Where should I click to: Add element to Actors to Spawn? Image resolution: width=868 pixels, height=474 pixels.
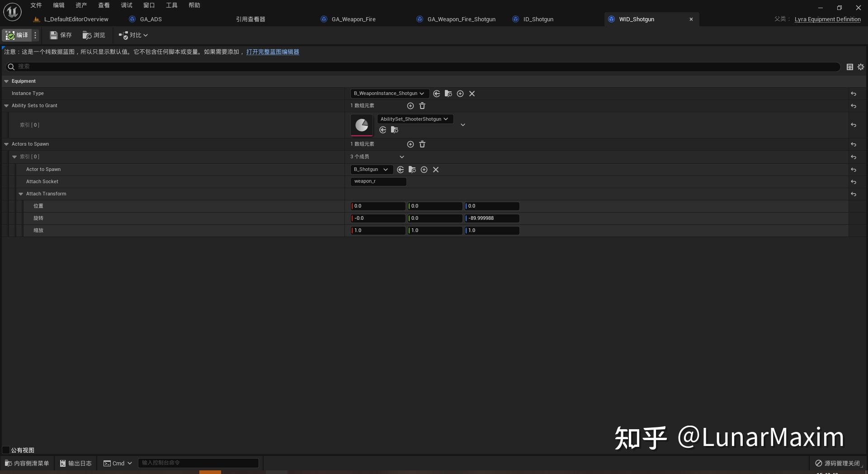click(x=410, y=144)
